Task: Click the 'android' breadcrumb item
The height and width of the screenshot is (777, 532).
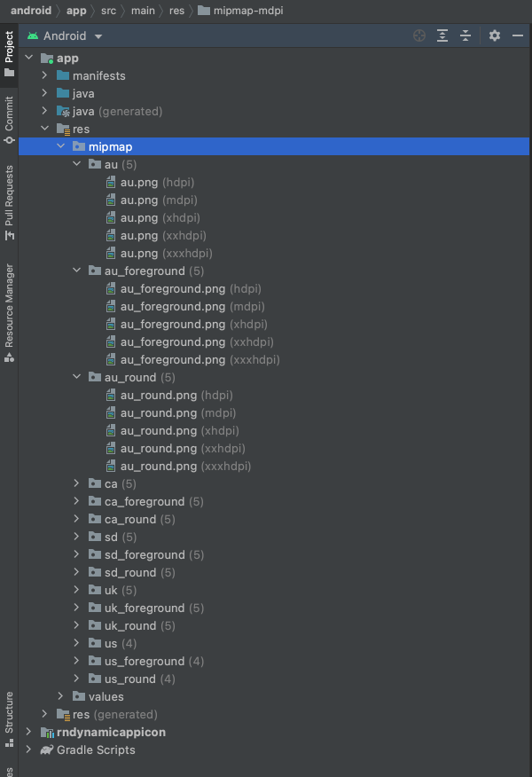Action: coord(31,11)
